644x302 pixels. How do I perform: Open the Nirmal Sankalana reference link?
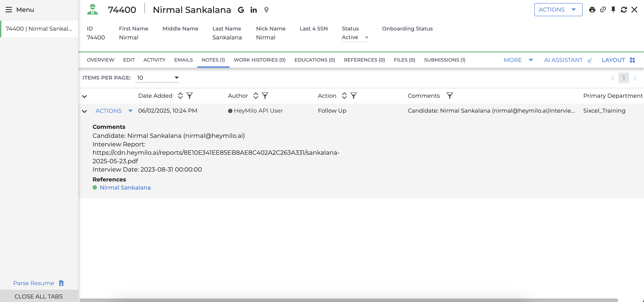point(125,187)
